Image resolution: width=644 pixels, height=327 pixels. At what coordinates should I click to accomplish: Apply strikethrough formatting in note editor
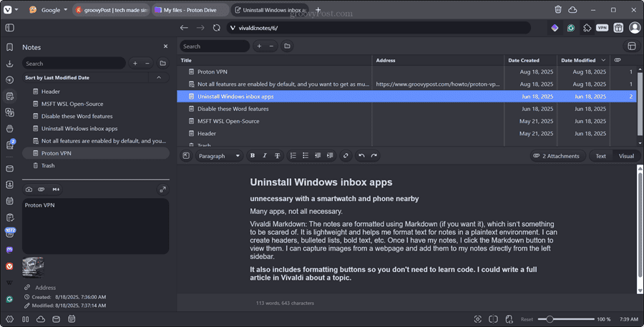(277, 156)
